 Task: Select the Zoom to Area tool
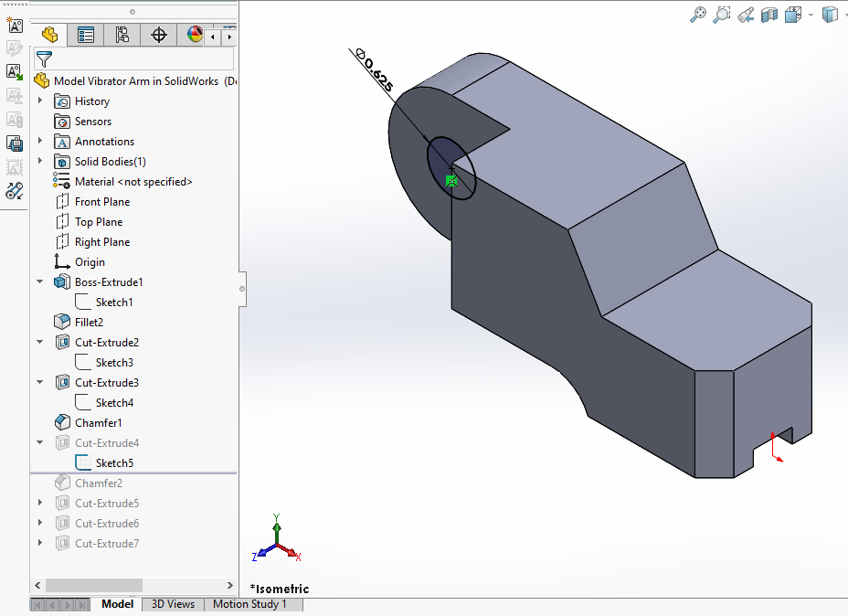(722, 15)
